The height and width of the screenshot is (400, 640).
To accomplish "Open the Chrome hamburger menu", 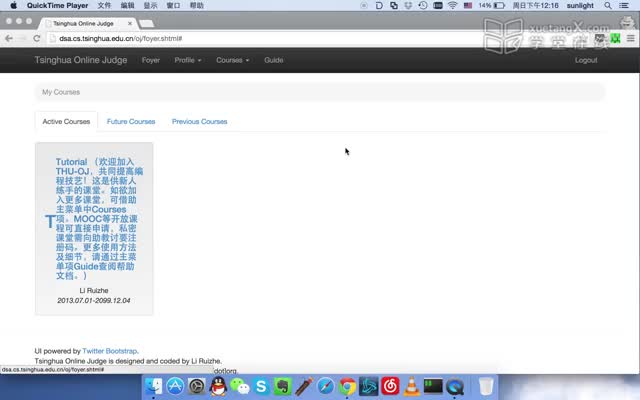I will click(x=631, y=38).
